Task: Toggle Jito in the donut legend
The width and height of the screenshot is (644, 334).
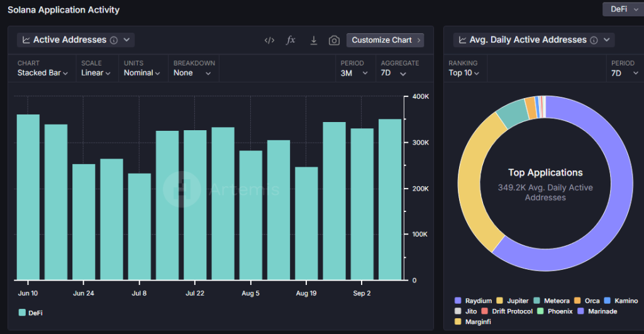Action: [x=466, y=311]
